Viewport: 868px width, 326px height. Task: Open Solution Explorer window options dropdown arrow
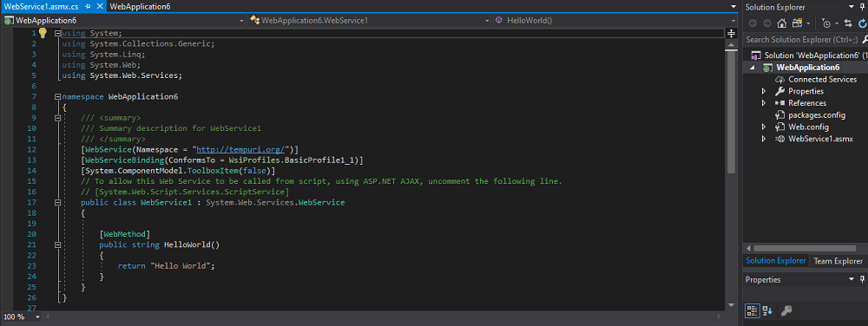[x=852, y=7]
